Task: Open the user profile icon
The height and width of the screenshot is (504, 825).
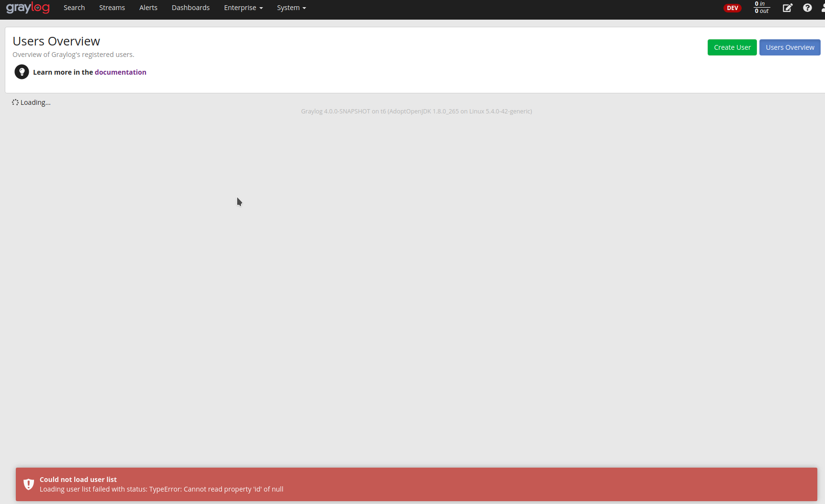Action: [x=823, y=8]
